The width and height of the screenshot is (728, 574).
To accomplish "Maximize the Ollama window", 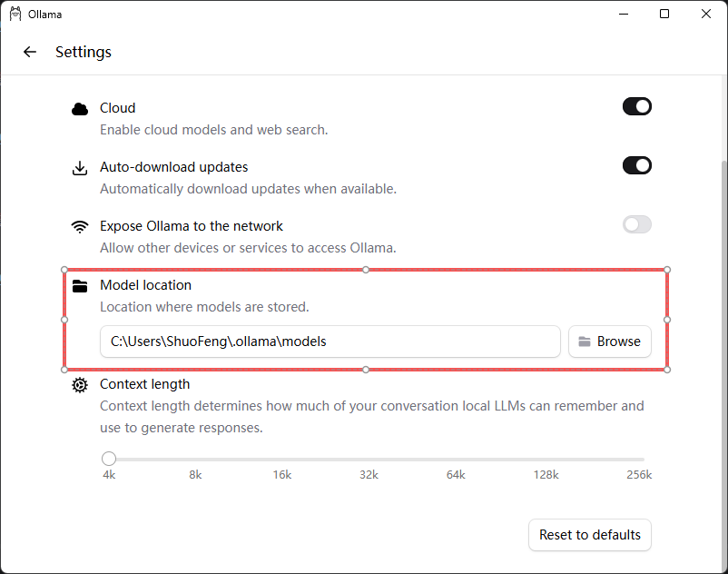I will (x=664, y=14).
